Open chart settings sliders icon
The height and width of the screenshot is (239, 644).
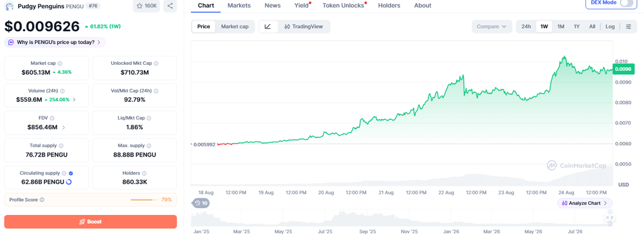click(x=628, y=26)
